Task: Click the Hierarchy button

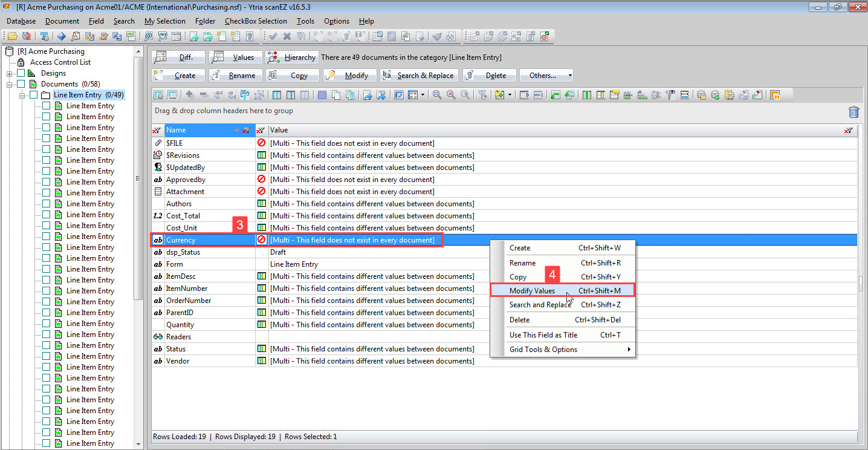Action: point(292,56)
